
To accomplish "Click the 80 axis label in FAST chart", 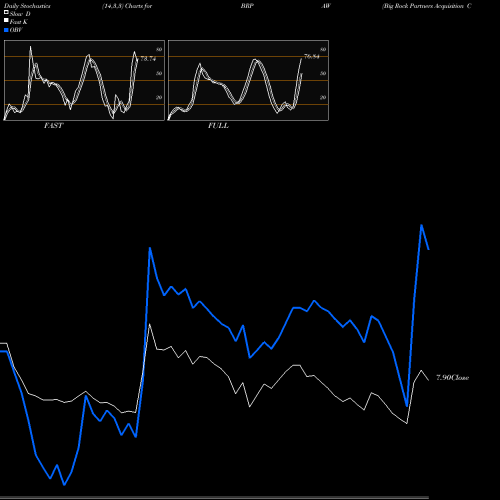I will pos(159,50).
